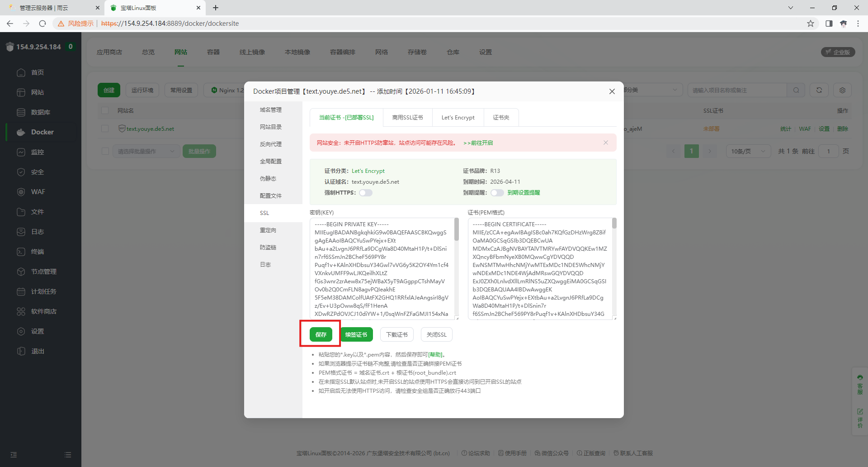The image size is (868, 467).
Task: Click the refresh list icon button
Action: coord(819,90)
